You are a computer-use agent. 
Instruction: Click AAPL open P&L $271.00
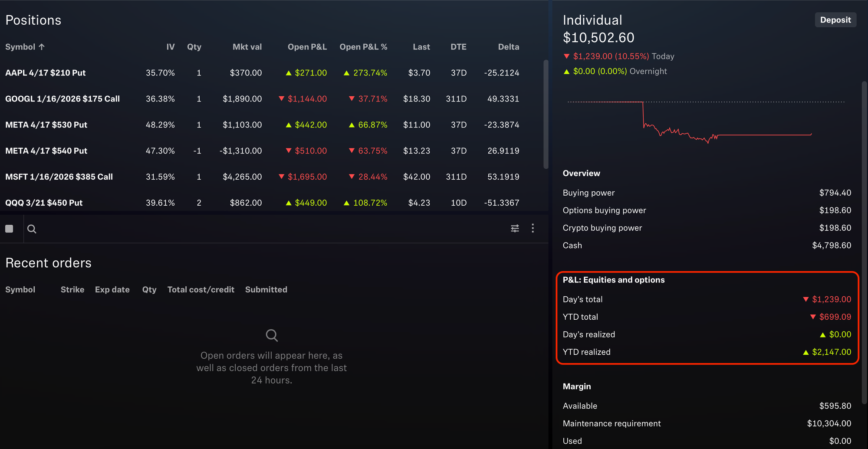point(306,73)
